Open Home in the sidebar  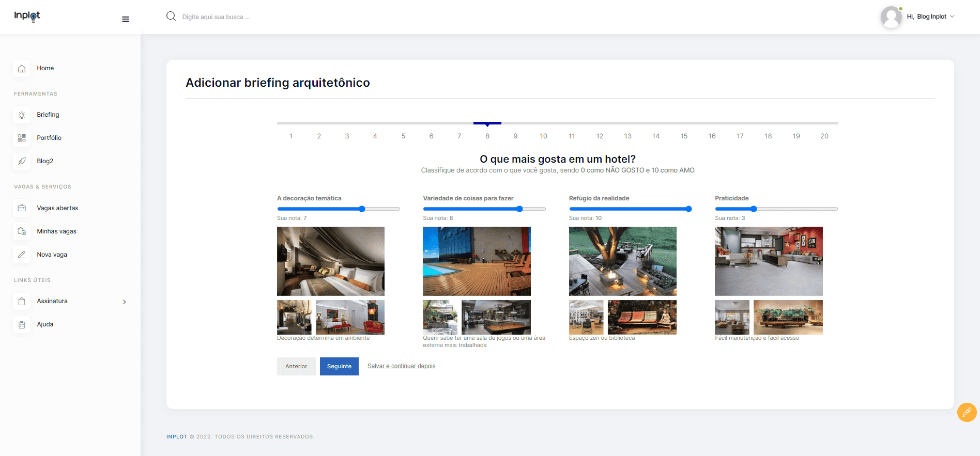click(x=45, y=68)
